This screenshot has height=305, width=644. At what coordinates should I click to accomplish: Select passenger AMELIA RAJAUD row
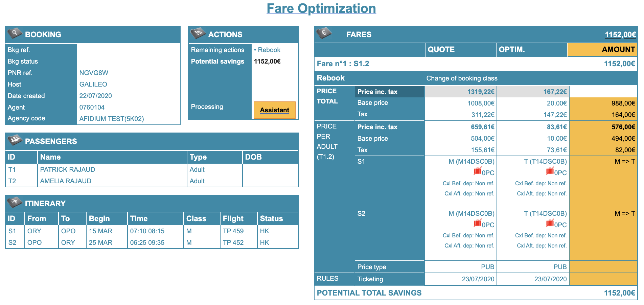(x=66, y=181)
